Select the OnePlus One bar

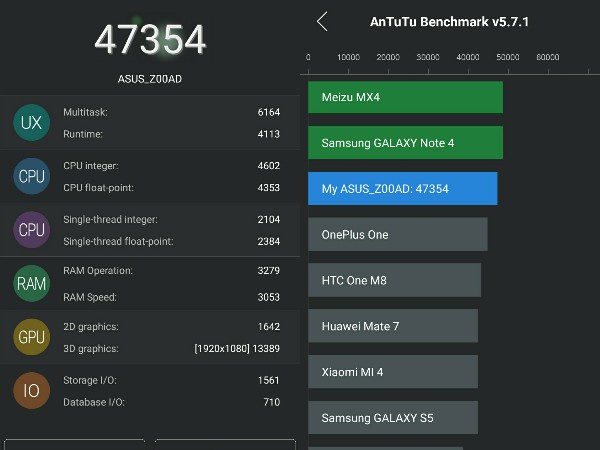[x=398, y=234]
